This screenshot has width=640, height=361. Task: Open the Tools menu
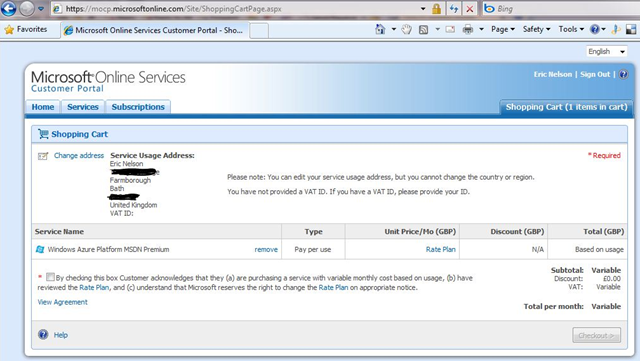click(571, 29)
